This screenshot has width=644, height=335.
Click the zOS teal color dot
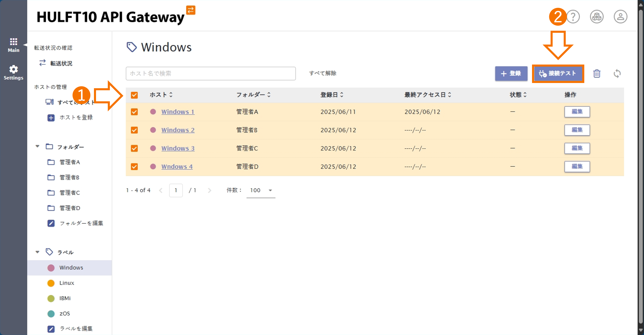(51, 313)
